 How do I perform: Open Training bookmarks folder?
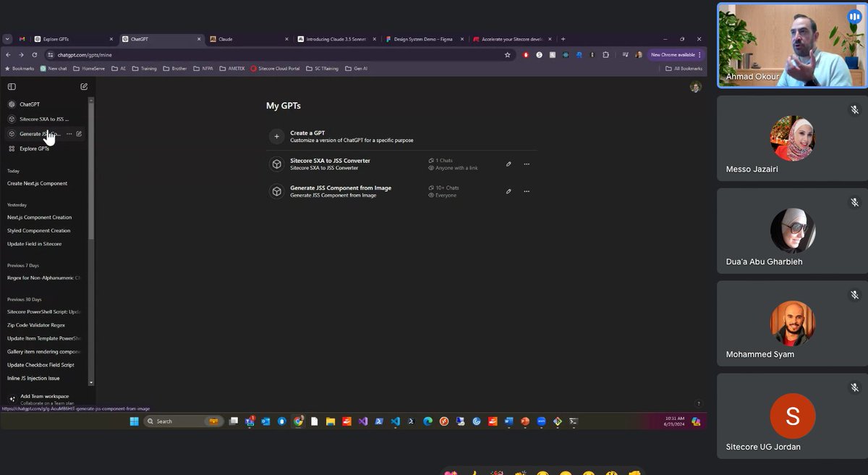(144, 69)
